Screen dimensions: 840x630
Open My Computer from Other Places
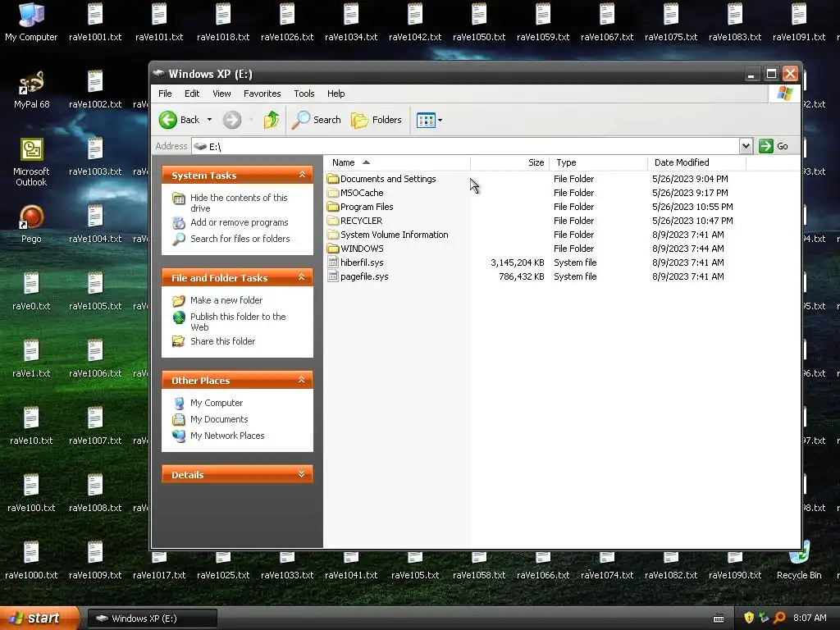coord(217,403)
